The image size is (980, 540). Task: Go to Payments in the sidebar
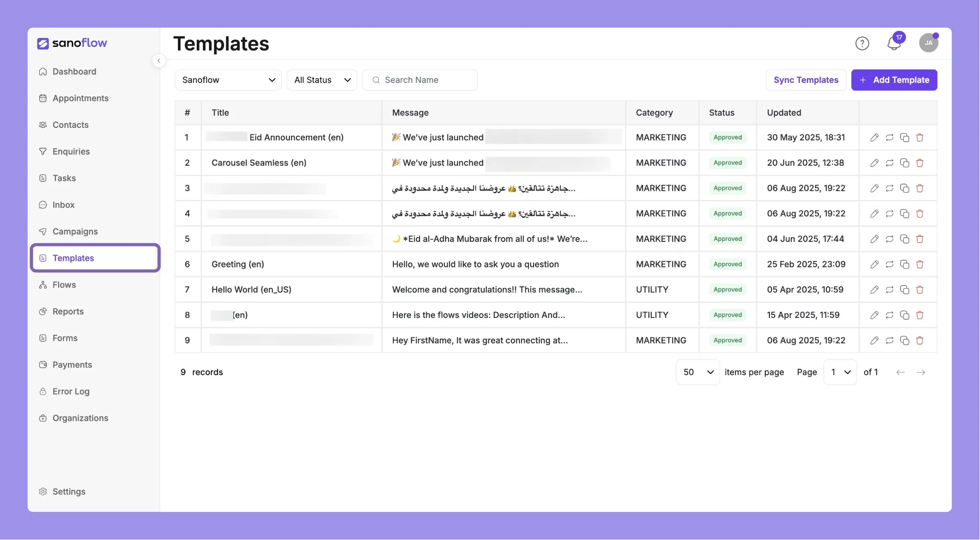click(x=72, y=365)
